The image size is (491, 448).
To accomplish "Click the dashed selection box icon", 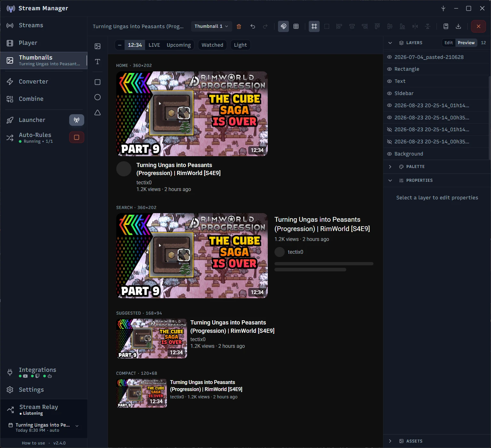I will [x=327, y=26].
